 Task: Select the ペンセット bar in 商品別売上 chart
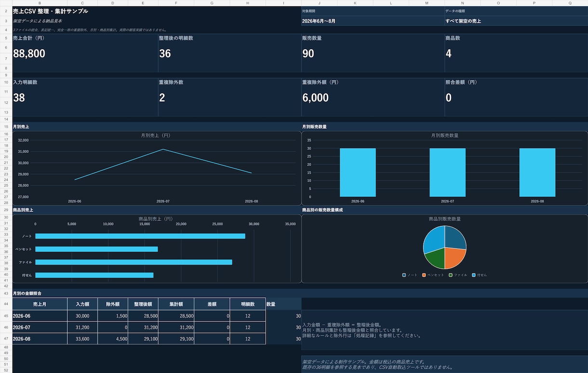pyautogui.click(x=96, y=249)
